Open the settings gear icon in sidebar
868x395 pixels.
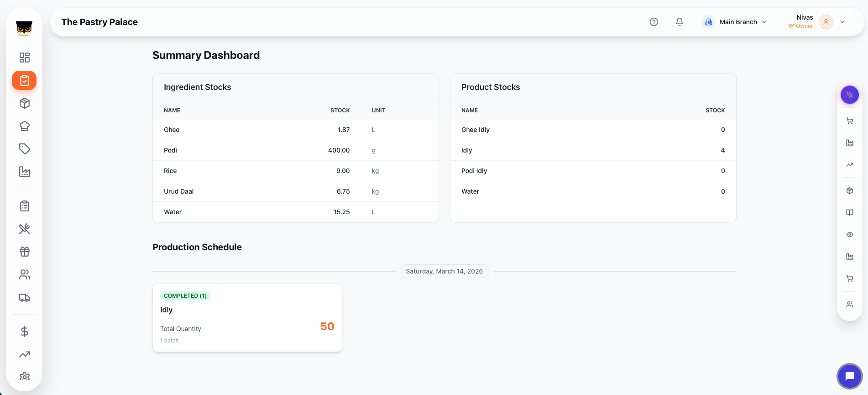pyautogui.click(x=25, y=376)
